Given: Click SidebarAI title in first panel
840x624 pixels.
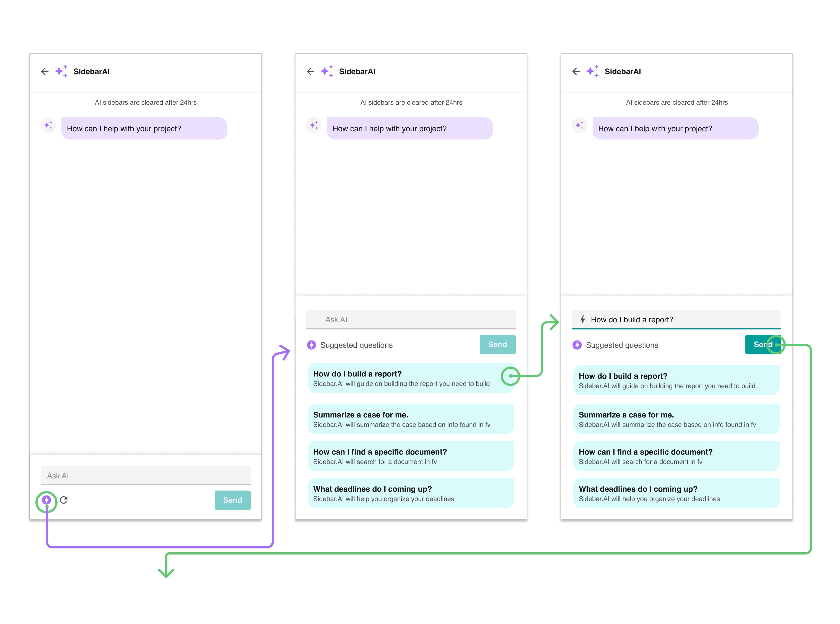Looking at the screenshot, I should [91, 71].
